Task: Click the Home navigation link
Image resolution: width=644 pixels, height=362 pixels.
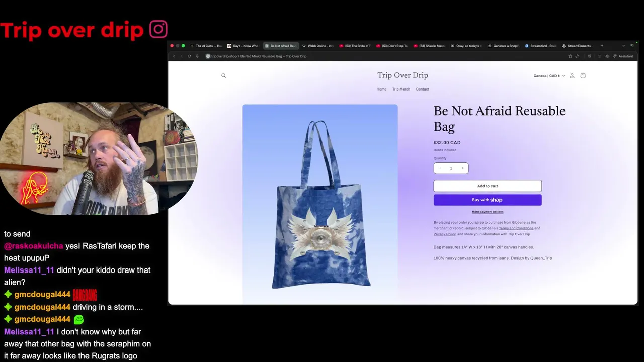Action: point(382,89)
